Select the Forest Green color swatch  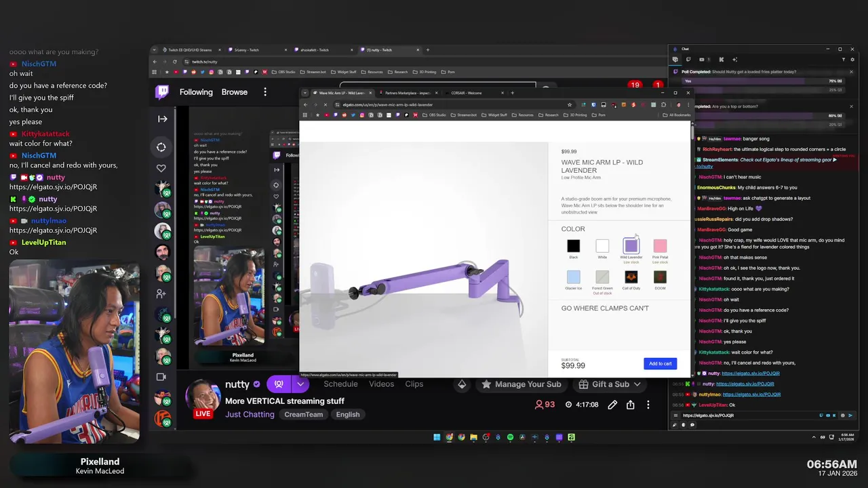point(602,277)
